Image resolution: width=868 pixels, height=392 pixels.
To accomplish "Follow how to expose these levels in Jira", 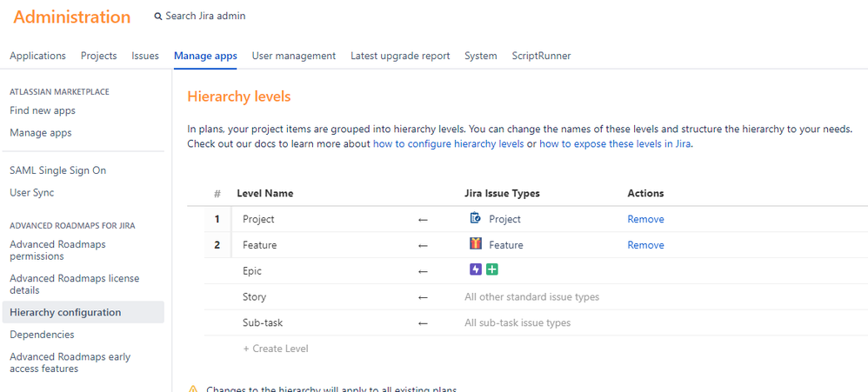I will (x=616, y=144).
